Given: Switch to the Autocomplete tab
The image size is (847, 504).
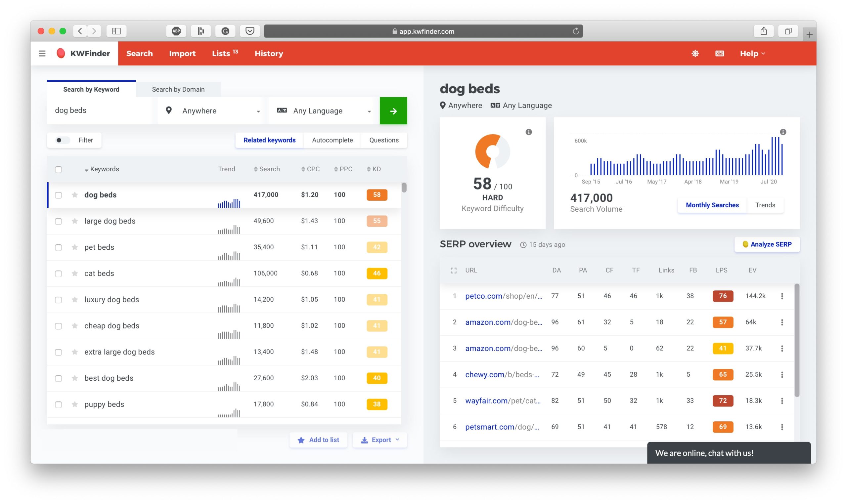Looking at the screenshot, I should tap(332, 140).
